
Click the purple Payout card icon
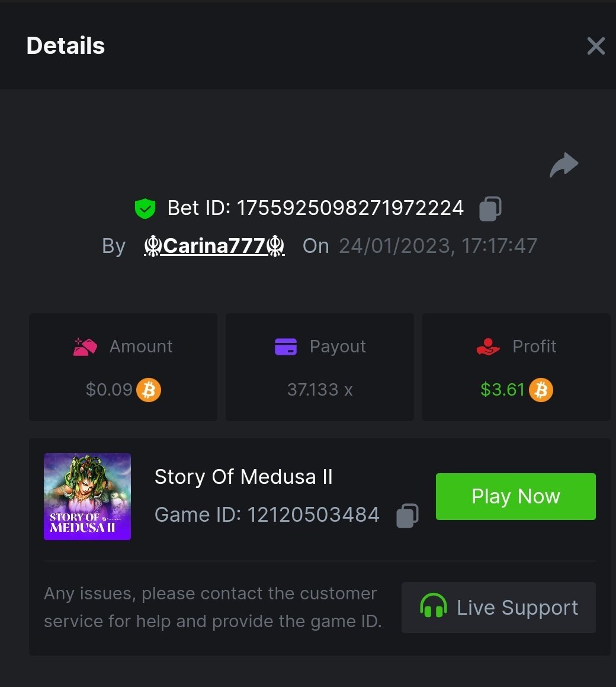click(x=285, y=346)
